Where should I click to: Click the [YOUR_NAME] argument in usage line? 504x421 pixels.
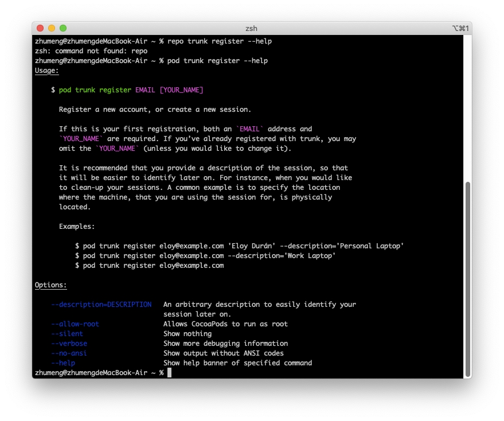(x=181, y=90)
